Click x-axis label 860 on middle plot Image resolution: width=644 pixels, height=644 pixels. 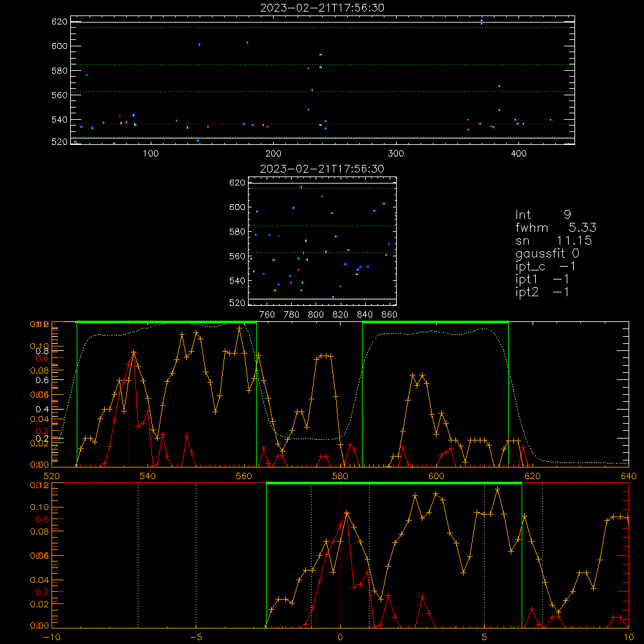click(390, 315)
